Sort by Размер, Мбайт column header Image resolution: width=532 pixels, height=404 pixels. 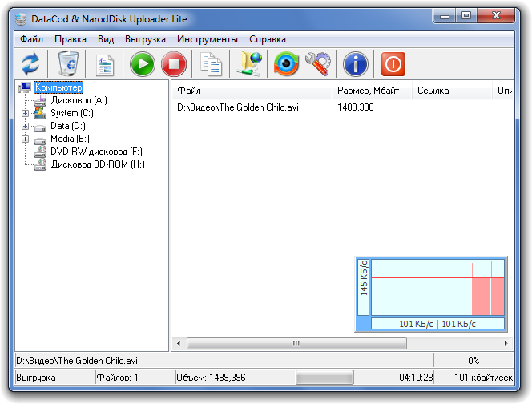pyautogui.click(x=372, y=91)
